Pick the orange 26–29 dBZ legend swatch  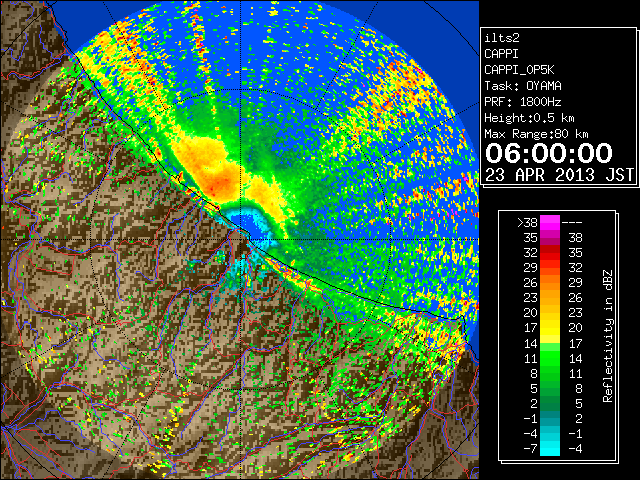click(550, 283)
